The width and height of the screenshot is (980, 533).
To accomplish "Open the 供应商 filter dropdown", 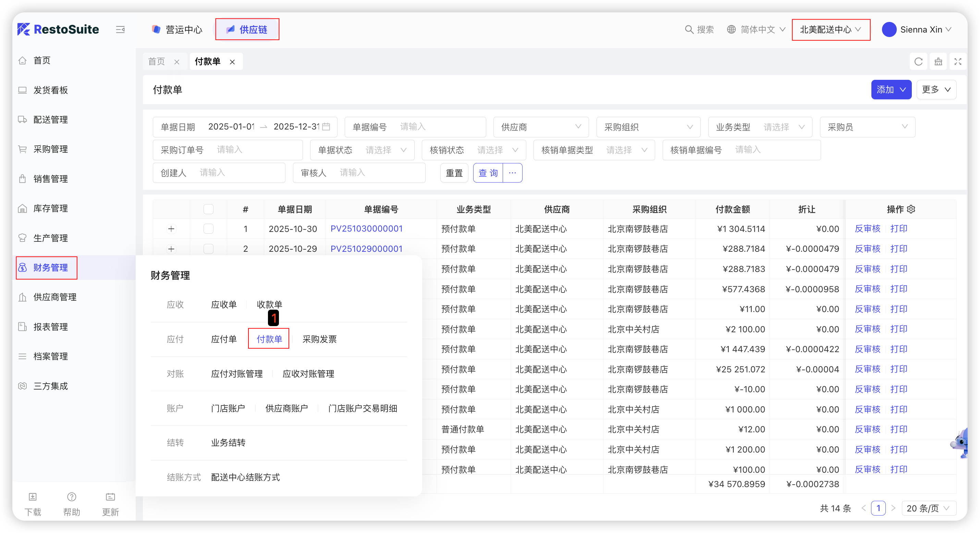I will click(x=541, y=127).
